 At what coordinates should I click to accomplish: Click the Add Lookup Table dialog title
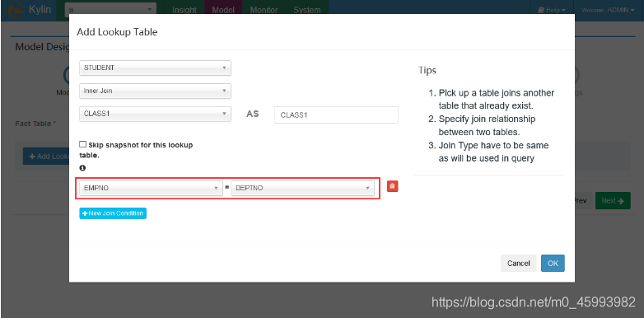point(117,31)
